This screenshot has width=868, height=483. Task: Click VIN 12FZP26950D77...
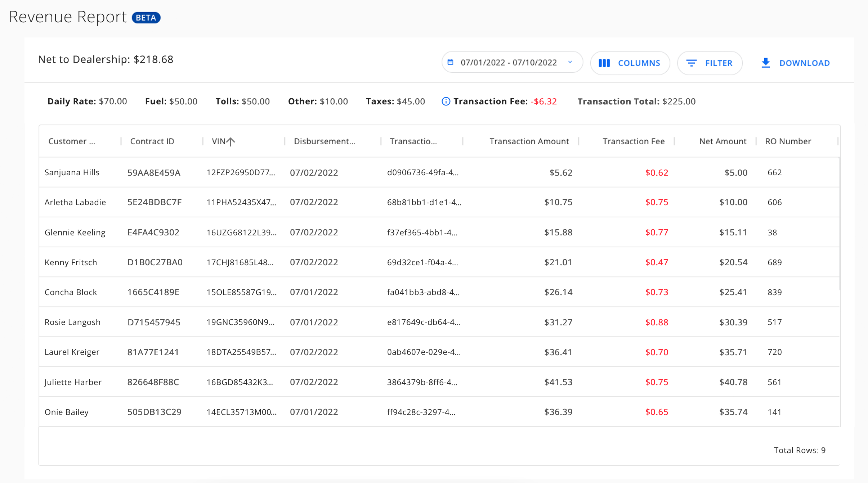tap(241, 172)
